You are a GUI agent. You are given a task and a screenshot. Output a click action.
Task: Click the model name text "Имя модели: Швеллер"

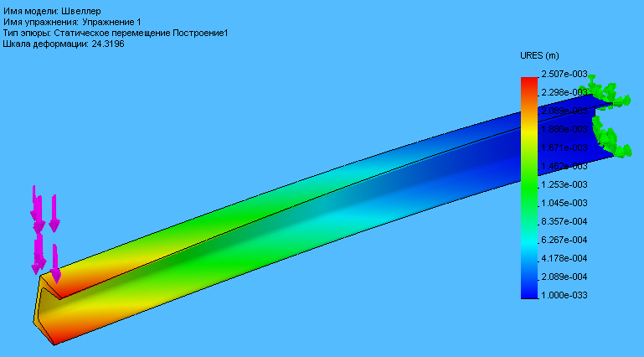52,11
